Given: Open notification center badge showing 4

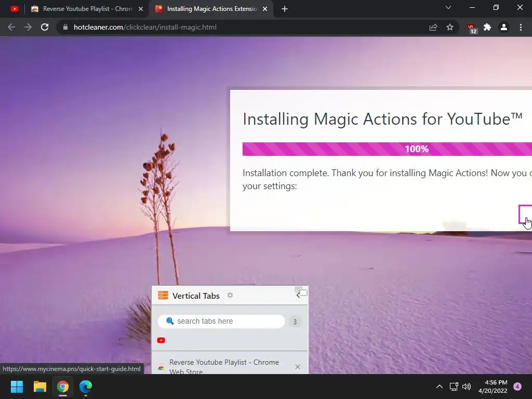Looking at the screenshot, I should 517,386.
